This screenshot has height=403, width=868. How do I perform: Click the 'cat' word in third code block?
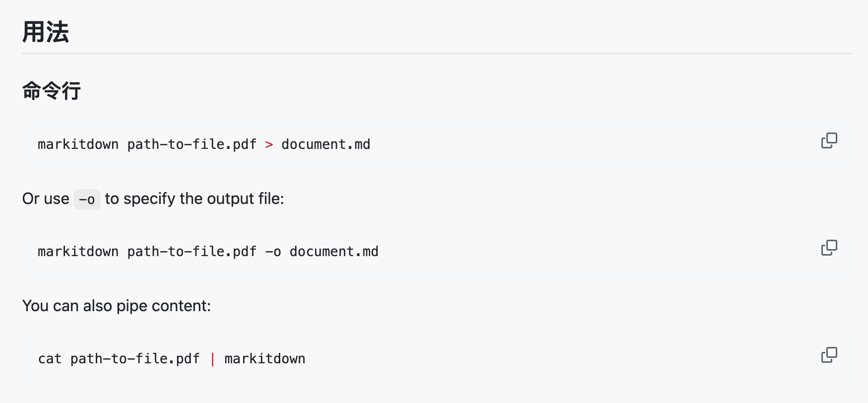click(50, 359)
